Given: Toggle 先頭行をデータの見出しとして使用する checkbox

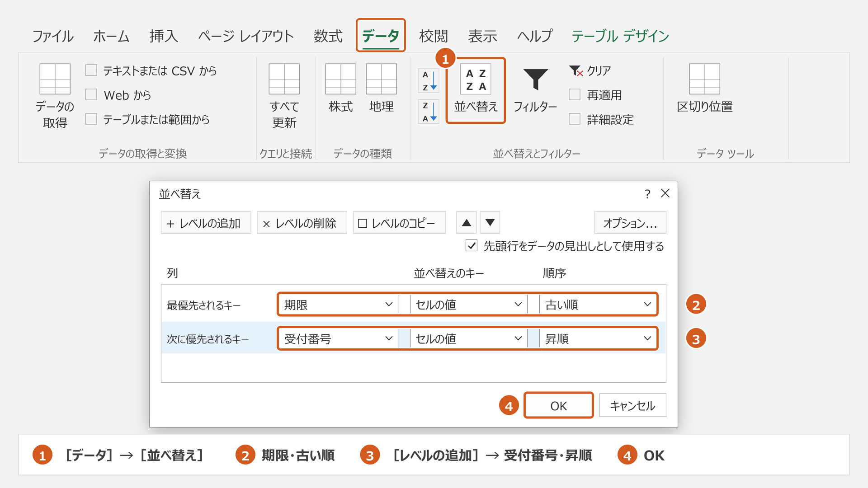Looking at the screenshot, I should click(x=472, y=246).
